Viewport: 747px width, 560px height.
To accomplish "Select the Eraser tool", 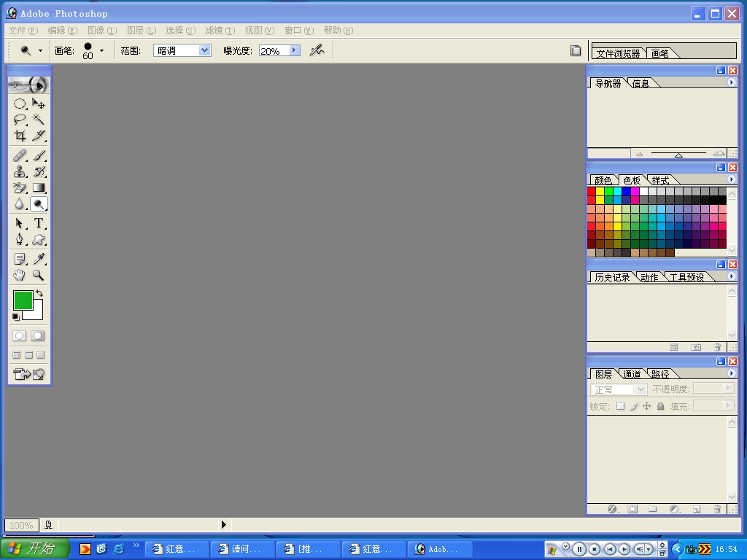I will 20,187.
